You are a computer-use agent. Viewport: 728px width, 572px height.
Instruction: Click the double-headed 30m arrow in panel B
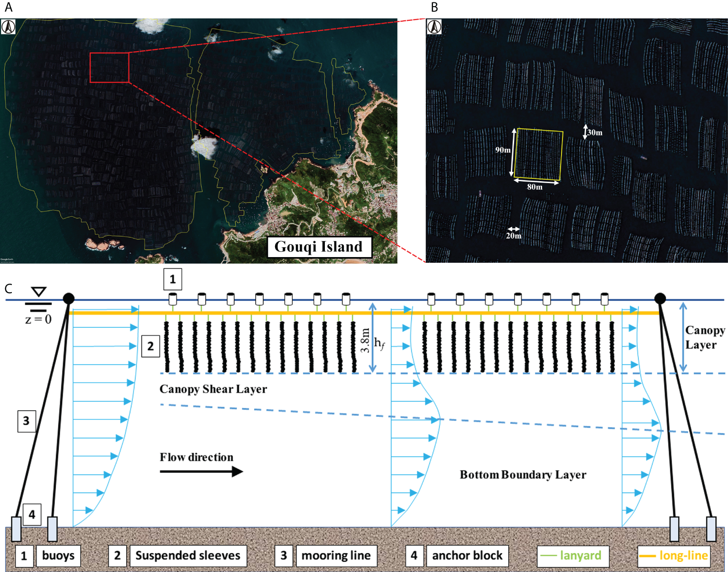(585, 132)
